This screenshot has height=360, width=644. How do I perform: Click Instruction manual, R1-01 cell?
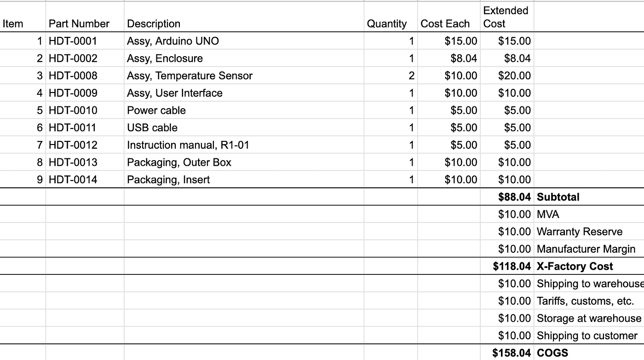pos(188,145)
